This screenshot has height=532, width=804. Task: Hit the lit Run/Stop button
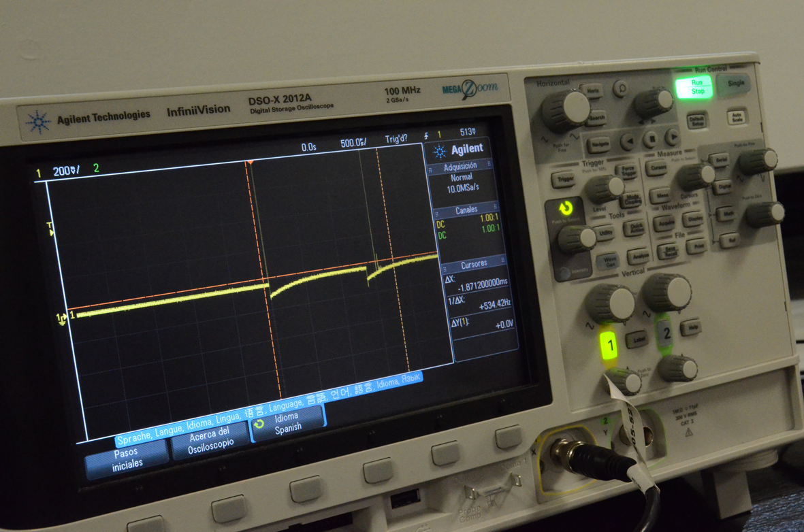[694, 86]
